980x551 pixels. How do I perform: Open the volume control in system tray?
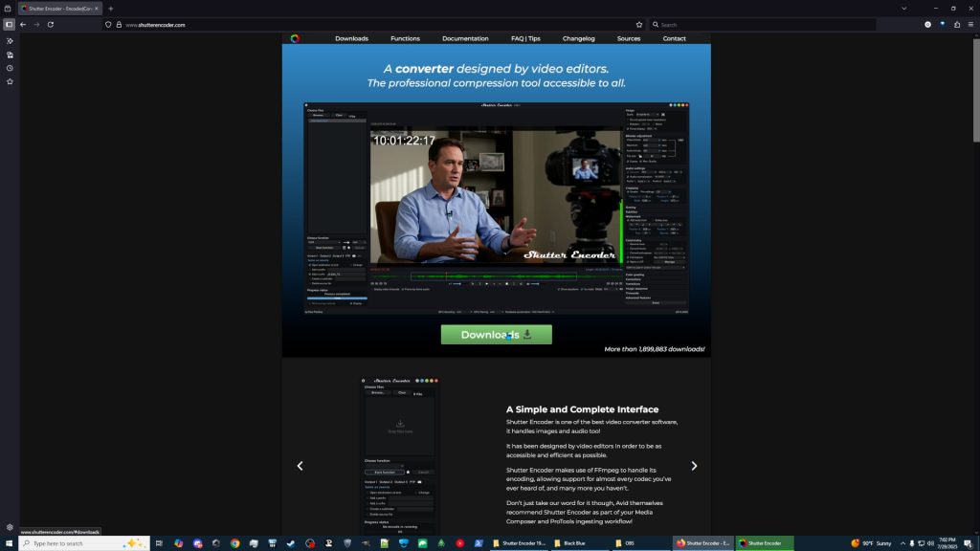(x=930, y=543)
